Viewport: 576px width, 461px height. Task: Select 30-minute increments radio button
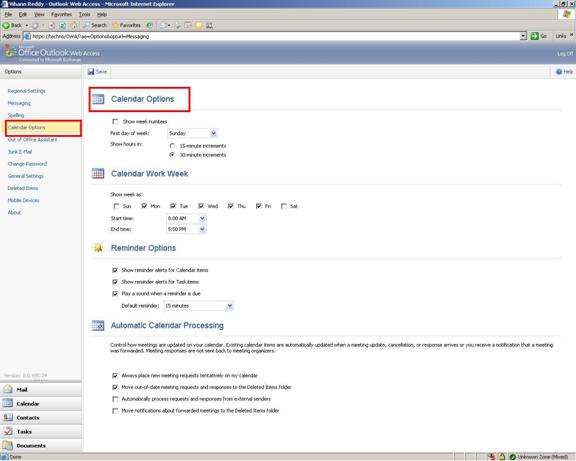tap(172, 155)
